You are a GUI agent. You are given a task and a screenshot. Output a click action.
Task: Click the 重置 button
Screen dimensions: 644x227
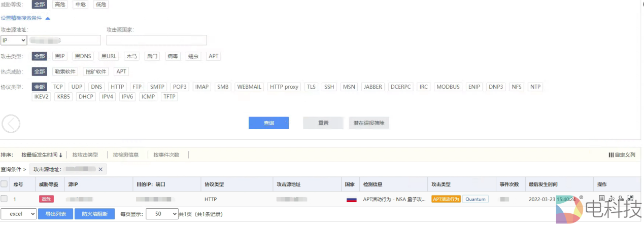point(323,123)
